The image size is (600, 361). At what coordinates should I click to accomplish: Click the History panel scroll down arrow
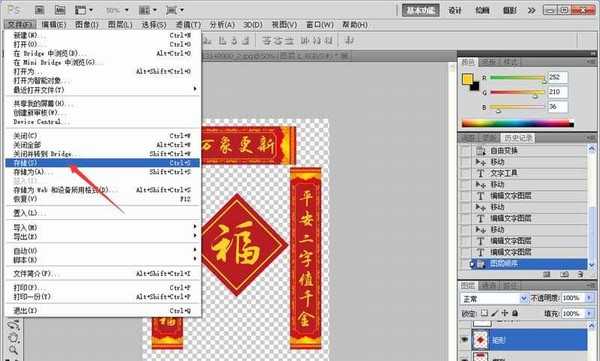592,265
